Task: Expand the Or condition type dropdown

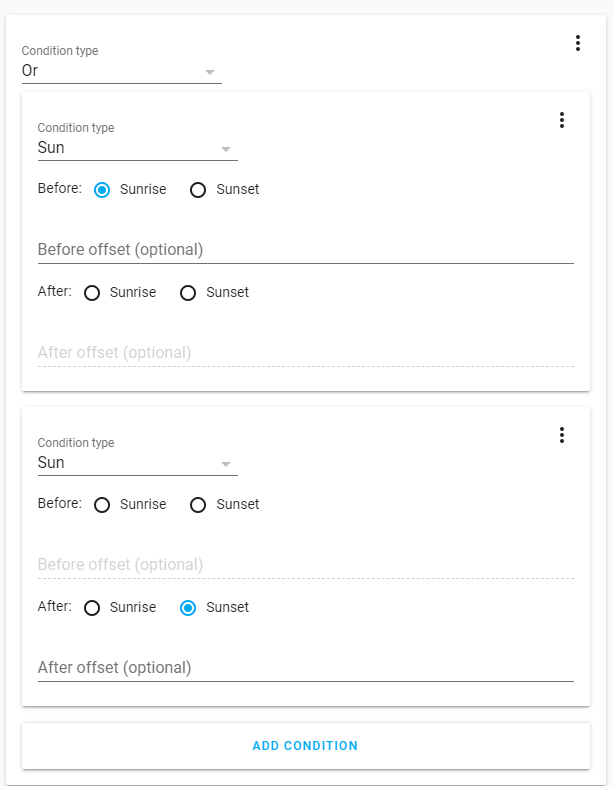Action: (x=209, y=72)
